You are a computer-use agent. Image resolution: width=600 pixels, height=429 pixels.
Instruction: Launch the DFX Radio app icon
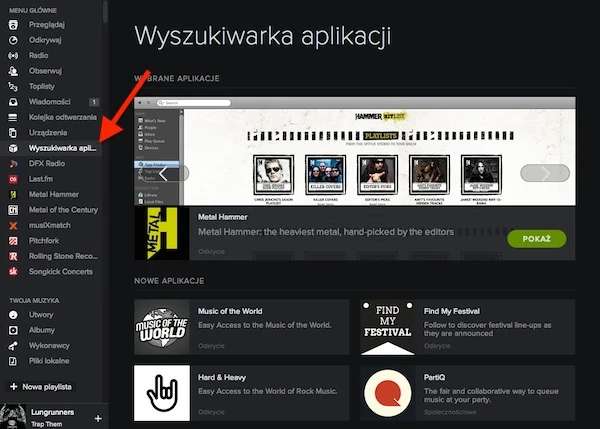pyautogui.click(x=13, y=163)
